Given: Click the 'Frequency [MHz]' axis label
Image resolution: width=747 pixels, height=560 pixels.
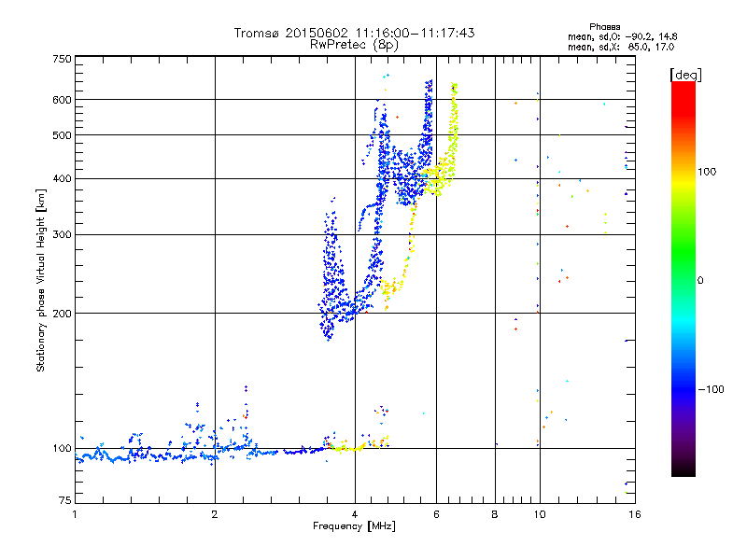Looking at the screenshot, I should [x=354, y=526].
